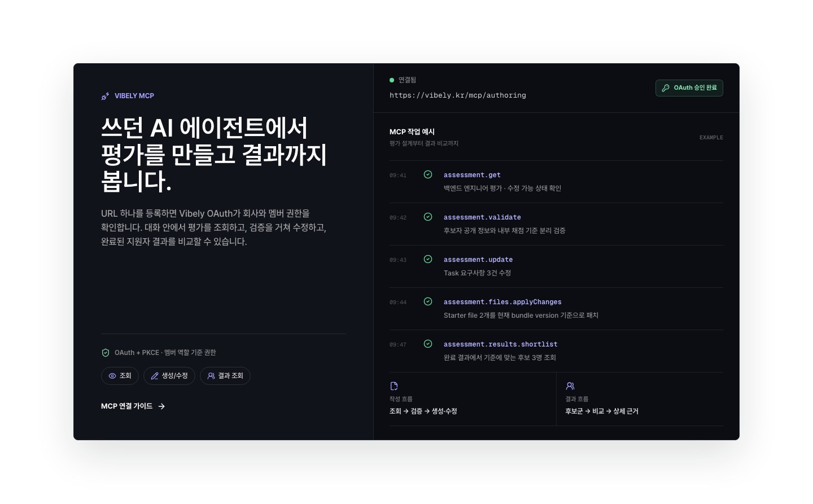Select the 조회 permission chip

[120, 376]
